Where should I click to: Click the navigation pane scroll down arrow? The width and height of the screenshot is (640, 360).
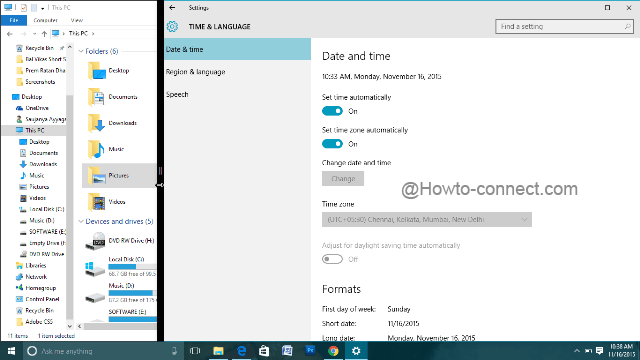69,327
